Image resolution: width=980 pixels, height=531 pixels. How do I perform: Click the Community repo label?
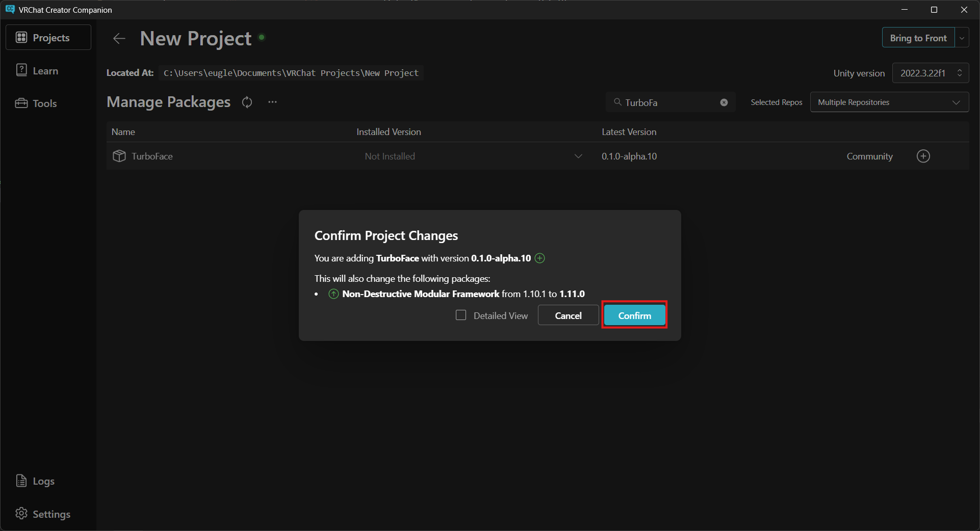869,156
